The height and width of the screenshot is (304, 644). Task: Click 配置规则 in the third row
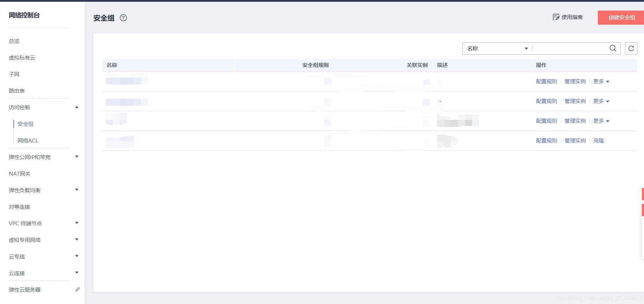[x=546, y=121]
